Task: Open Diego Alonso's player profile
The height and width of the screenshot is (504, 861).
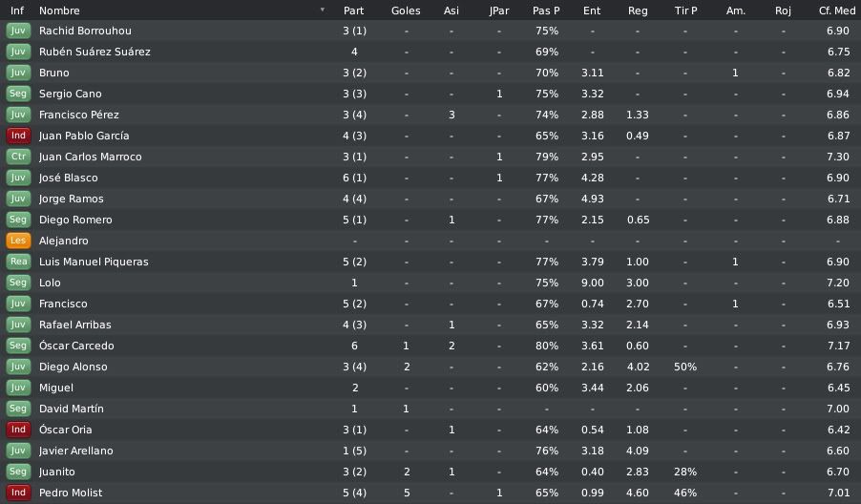Action: point(73,367)
